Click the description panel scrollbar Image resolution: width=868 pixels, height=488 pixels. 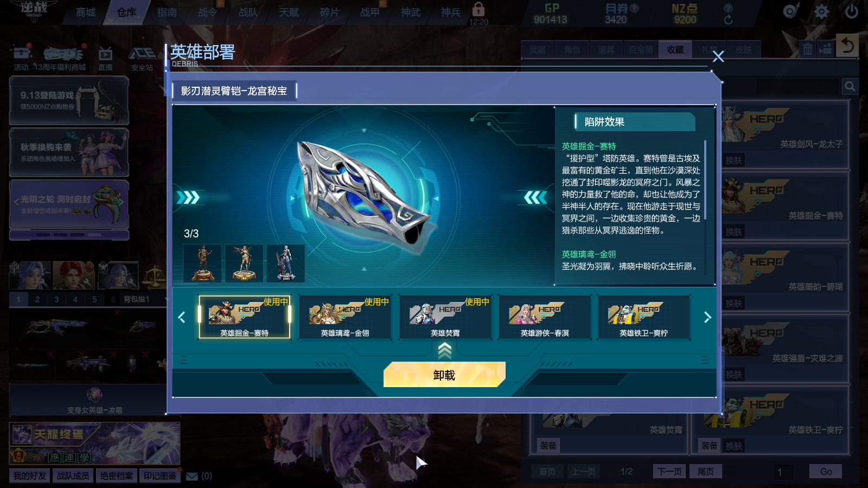[705, 179]
